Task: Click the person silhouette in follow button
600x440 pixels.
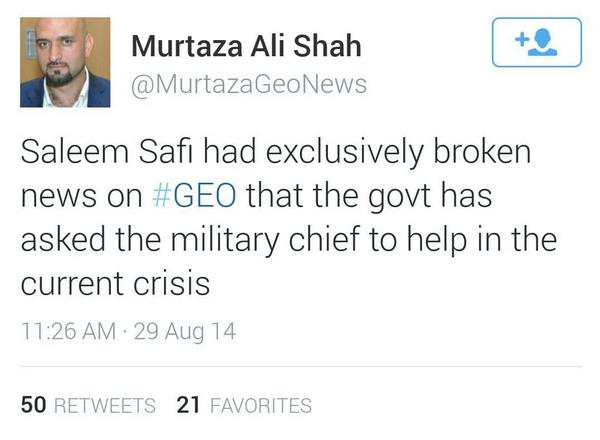Action: (543, 45)
